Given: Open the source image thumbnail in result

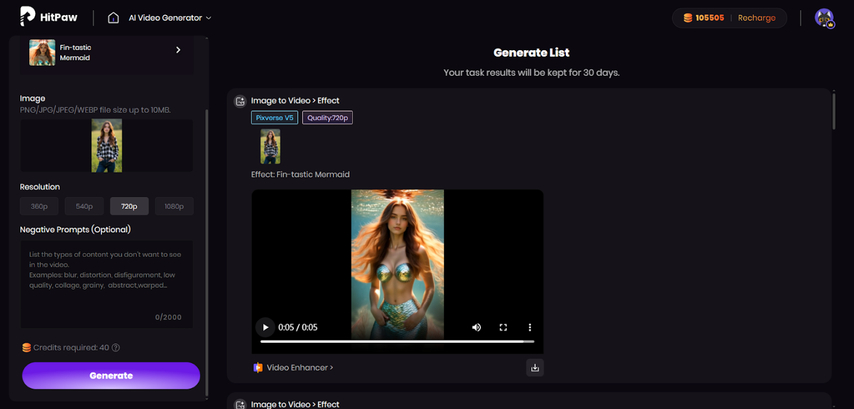Looking at the screenshot, I should pos(270,146).
